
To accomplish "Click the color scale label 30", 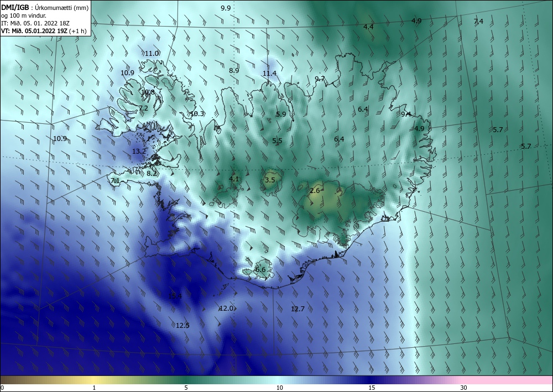I will click(464, 388).
